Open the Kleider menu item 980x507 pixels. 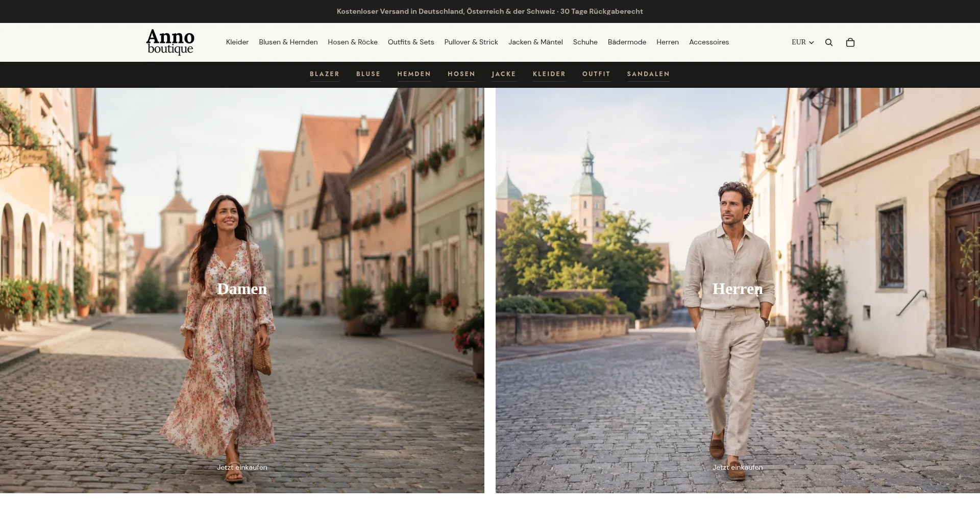click(237, 42)
